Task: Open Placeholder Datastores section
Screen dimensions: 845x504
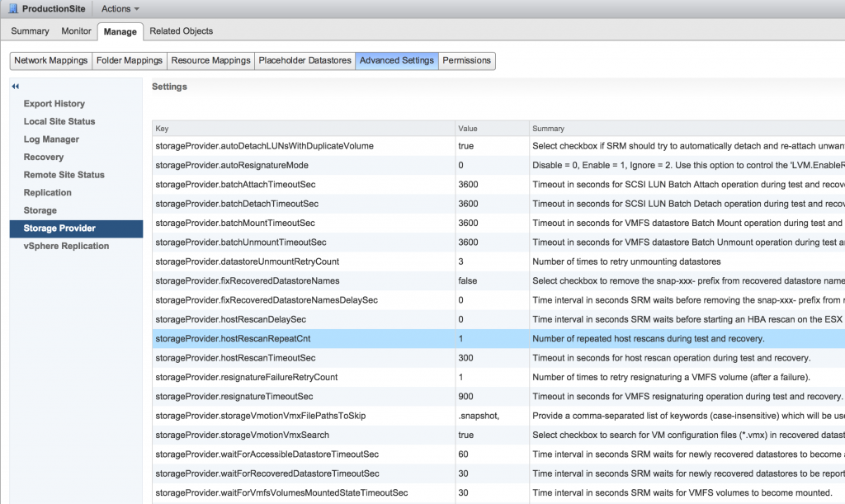Action: [x=304, y=60]
